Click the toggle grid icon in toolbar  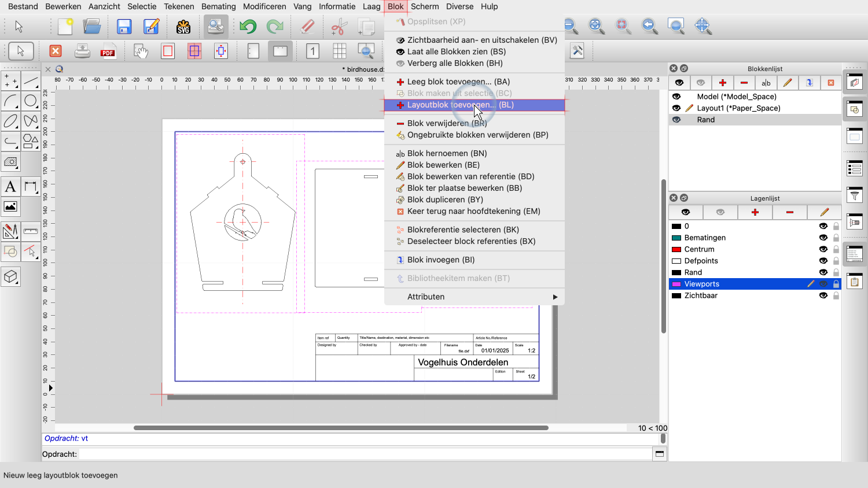pos(340,51)
